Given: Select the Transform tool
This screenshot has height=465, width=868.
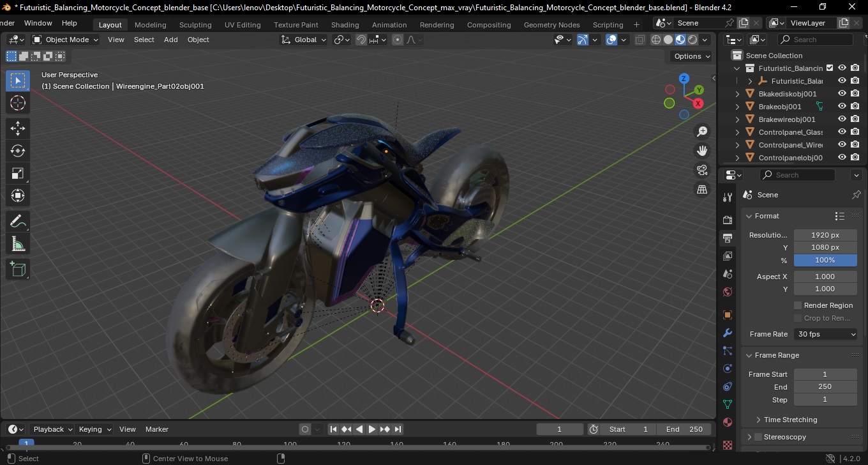Looking at the screenshot, I should tap(18, 195).
